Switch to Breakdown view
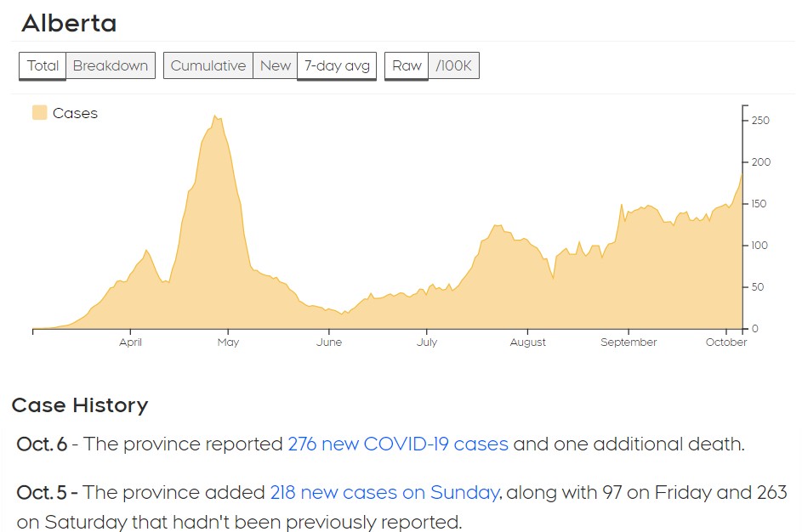 point(111,66)
